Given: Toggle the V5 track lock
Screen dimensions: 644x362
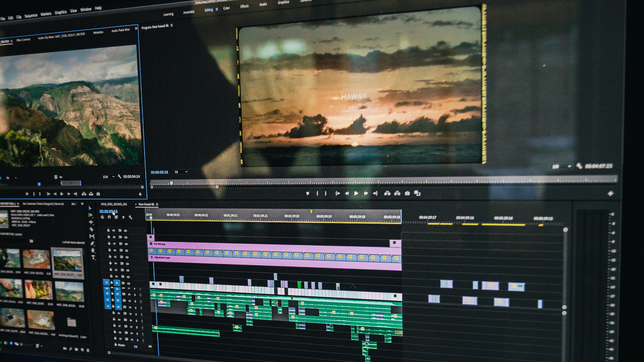Looking at the screenshot, I should (x=110, y=257).
